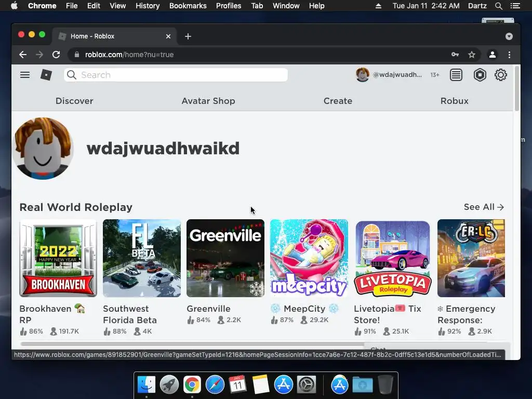Open saved passwords key icon
Viewport: 532px width, 399px height.
(455, 55)
